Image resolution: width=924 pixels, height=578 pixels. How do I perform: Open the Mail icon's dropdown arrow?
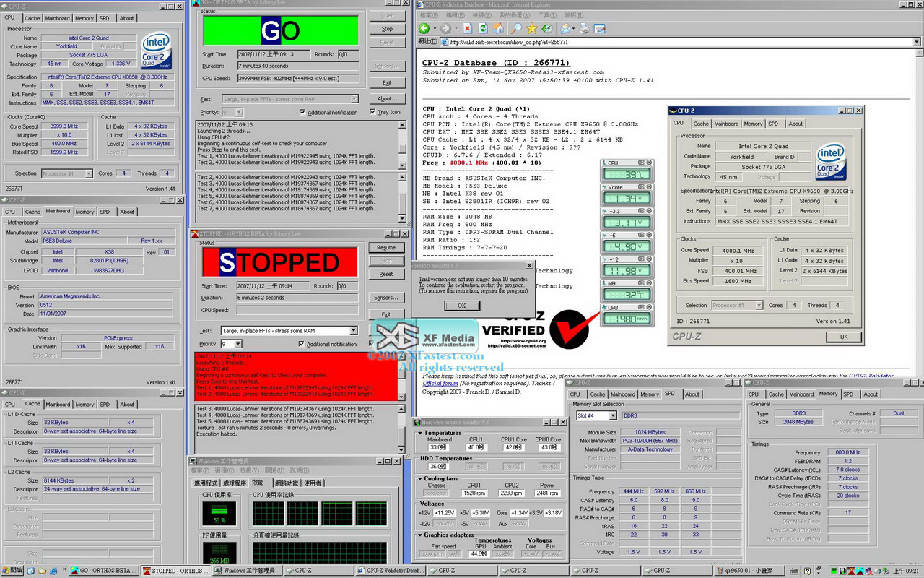click(x=575, y=28)
